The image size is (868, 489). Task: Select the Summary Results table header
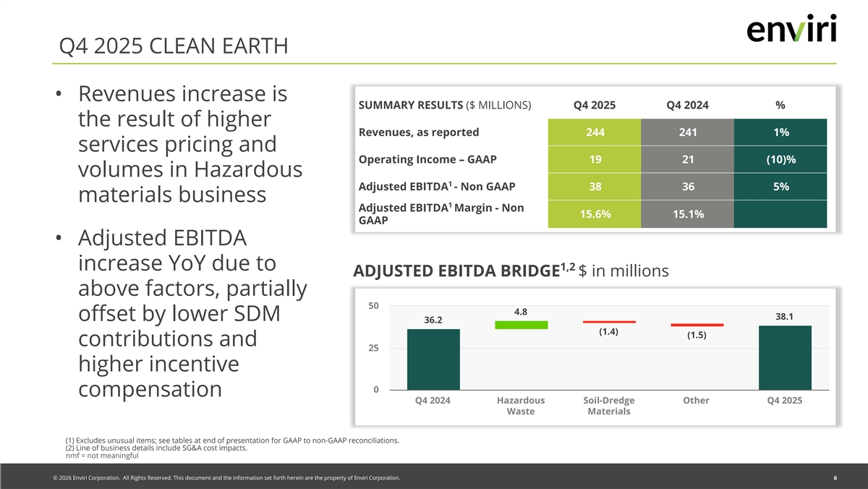pos(445,106)
